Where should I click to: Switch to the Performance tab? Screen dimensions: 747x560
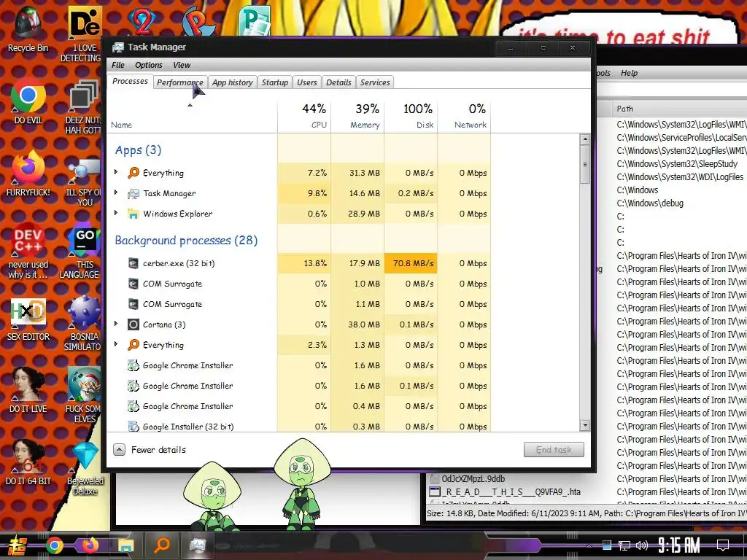[179, 82]
